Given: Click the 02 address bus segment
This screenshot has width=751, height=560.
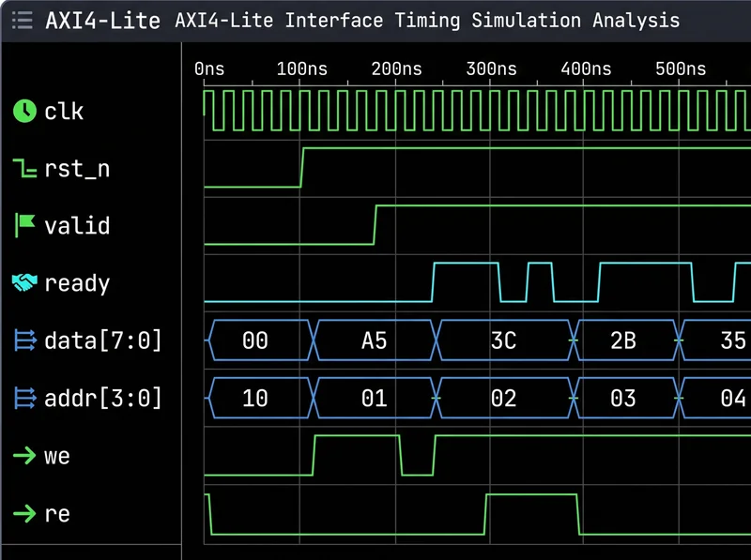Looking at the screenshot, I should pos(504,398).
